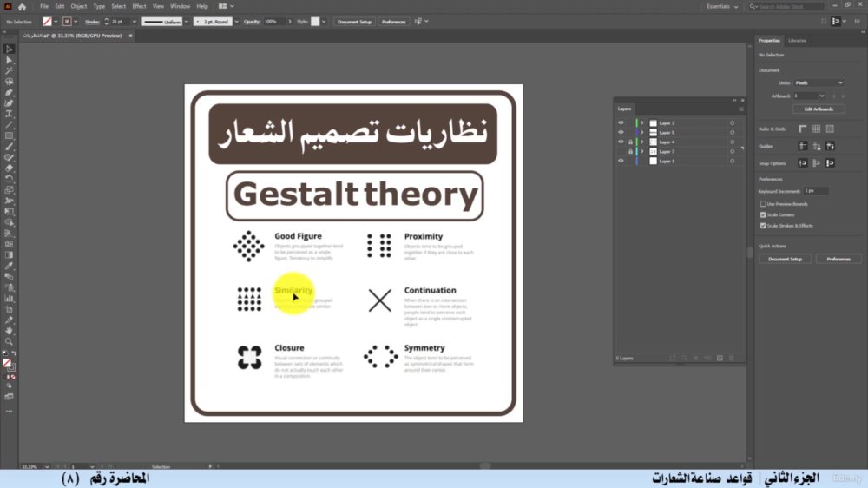Screen dimensions: 868x488
Task: Hide Layer 3 with eye icon
Action: tap(621, 123)
